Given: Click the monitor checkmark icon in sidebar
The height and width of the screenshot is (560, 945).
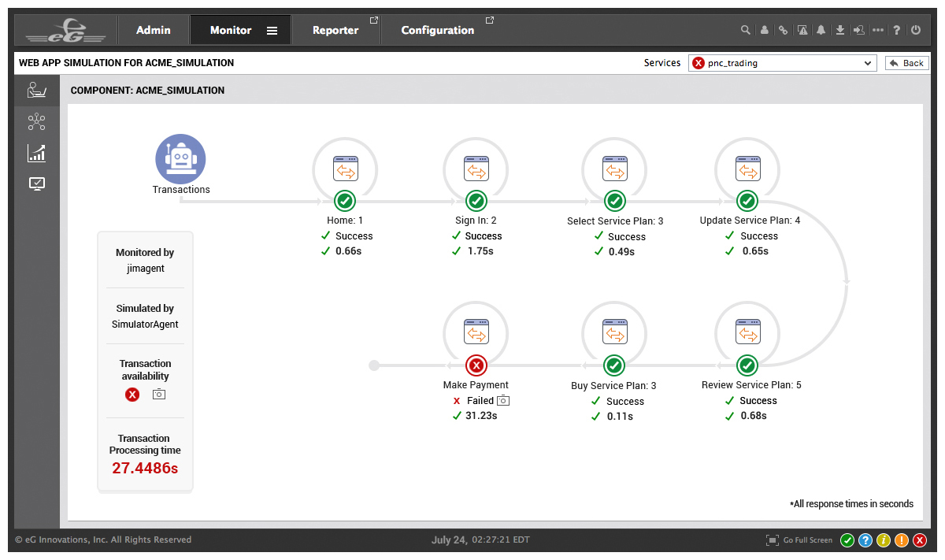Looking at the screenshot, I should tap(36, 184).
